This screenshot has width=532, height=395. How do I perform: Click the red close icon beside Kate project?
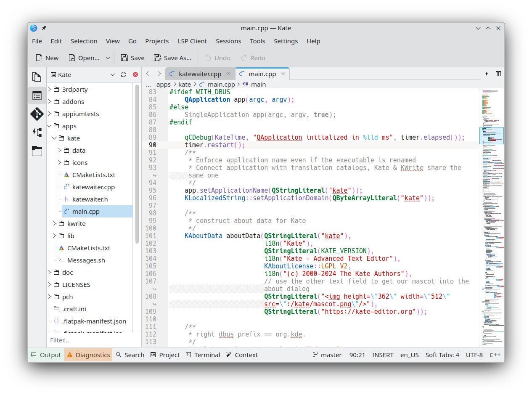135,74
